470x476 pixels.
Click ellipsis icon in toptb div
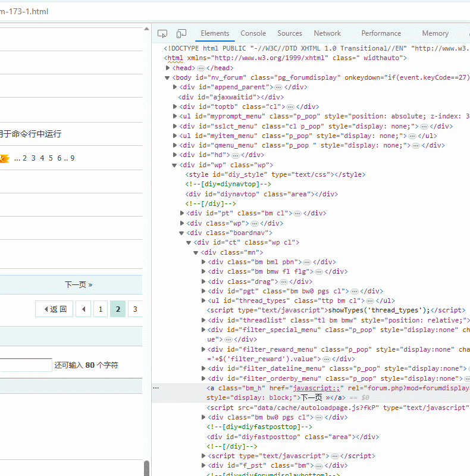pos(290,107)
